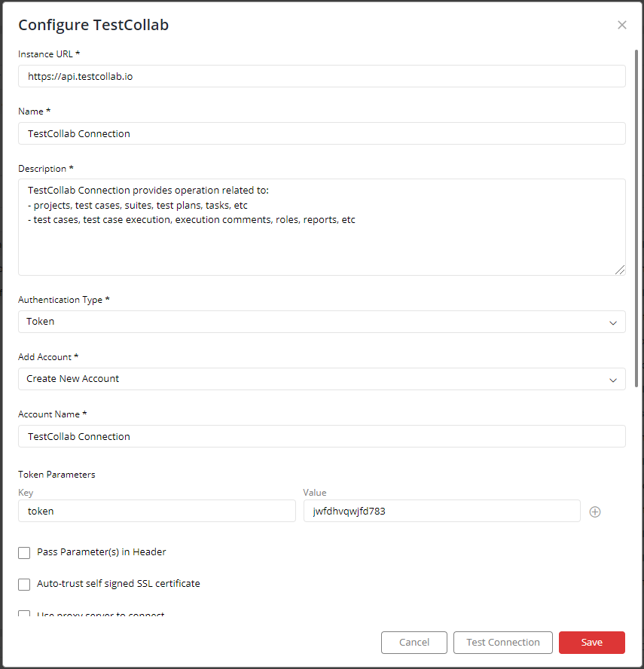Expand the Add Account dropdown

[x=322, y=379]
